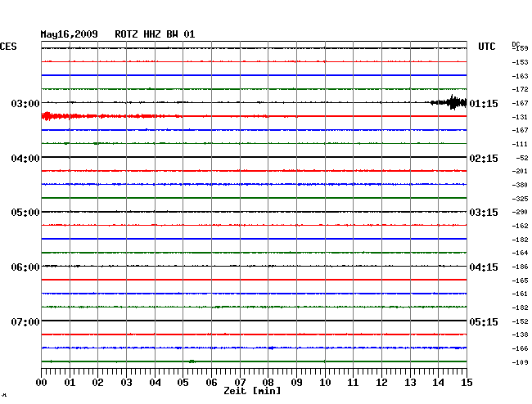Screen dimensions: 532x404
Task: Click the DC value -201
Action: 520,171
